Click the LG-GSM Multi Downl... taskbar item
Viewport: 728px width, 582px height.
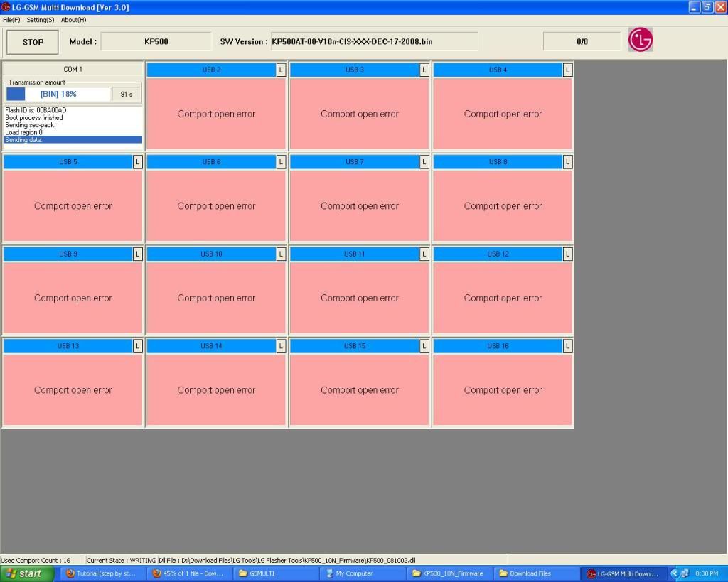(x=623, y=573)
